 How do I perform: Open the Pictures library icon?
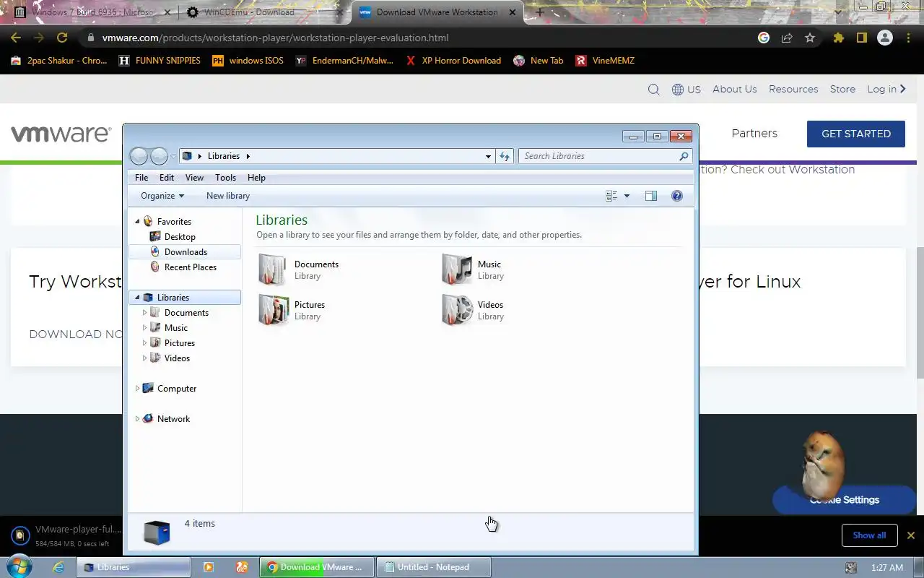click(274, 310)
